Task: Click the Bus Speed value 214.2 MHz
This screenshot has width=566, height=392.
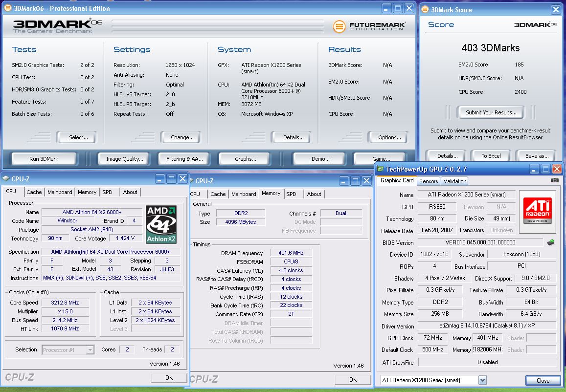Action: click(x=65, y=320)
